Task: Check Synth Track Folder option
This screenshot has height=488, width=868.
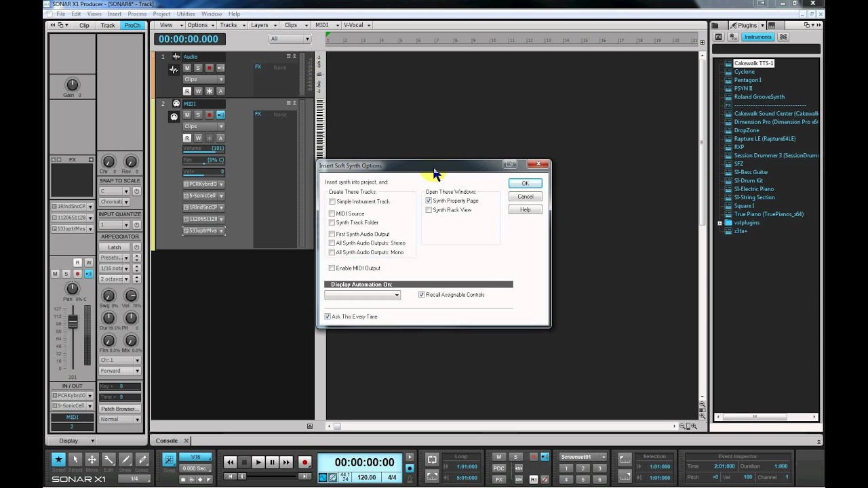Action: [x=332, y=222]
